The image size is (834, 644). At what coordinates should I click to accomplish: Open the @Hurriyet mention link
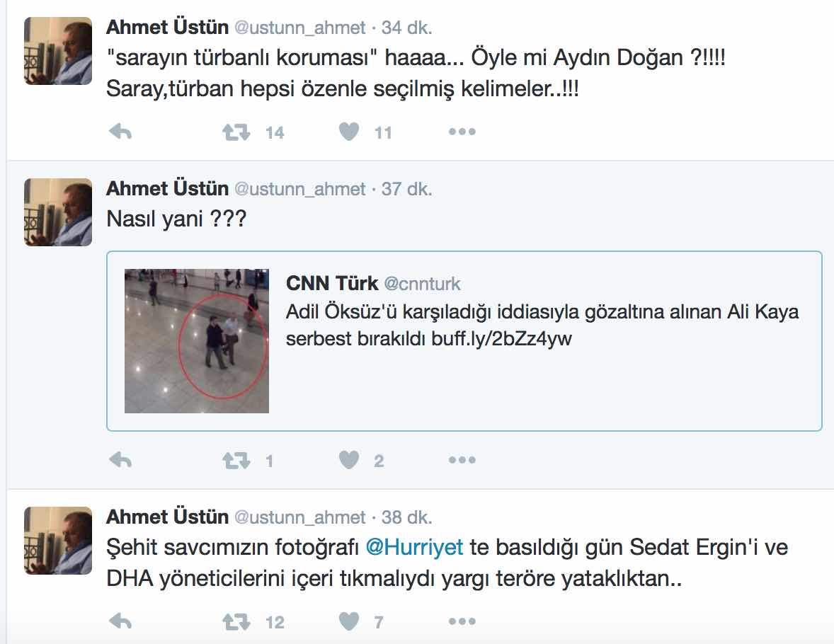click(414, 547)
